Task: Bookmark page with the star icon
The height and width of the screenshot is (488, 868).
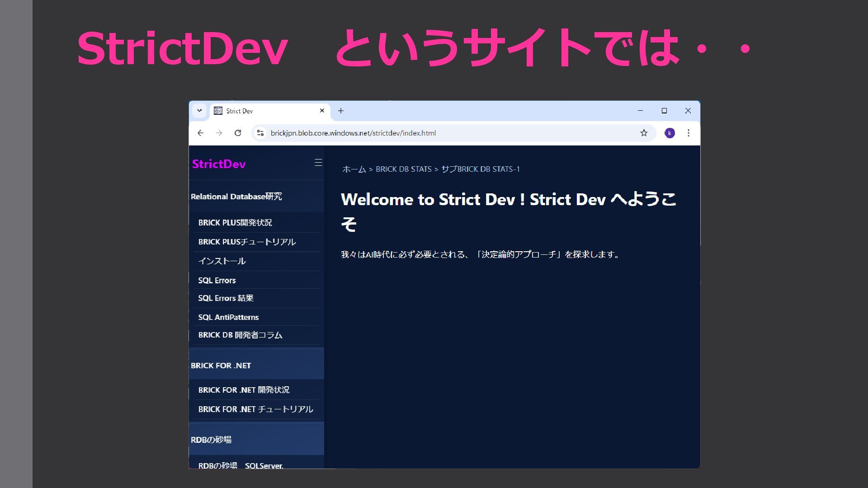Action: pos(644,133)
